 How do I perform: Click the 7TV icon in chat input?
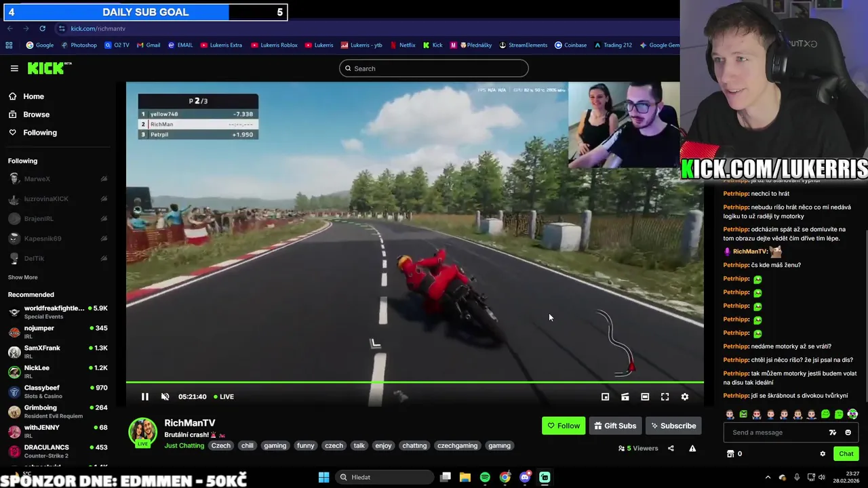point(833,432)
